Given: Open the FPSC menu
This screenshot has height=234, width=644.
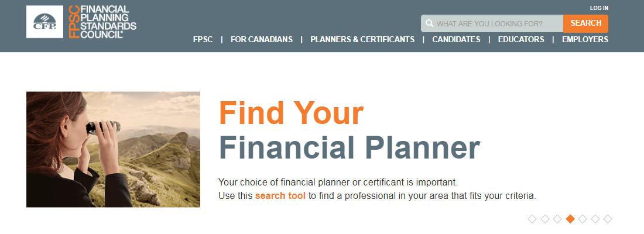Looking at the screenshot, I should pyautogui.click(x=203, y=39).
